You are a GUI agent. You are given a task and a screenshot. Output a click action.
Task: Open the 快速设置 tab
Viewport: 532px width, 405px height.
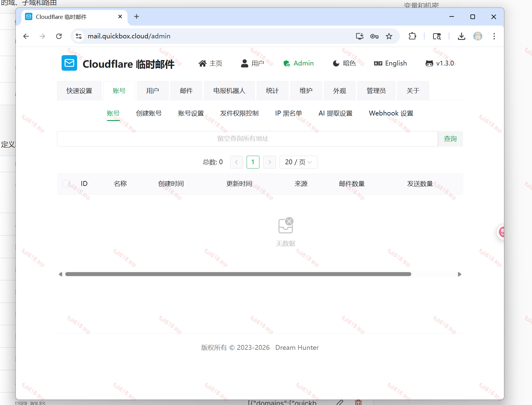tap(79, 91)
